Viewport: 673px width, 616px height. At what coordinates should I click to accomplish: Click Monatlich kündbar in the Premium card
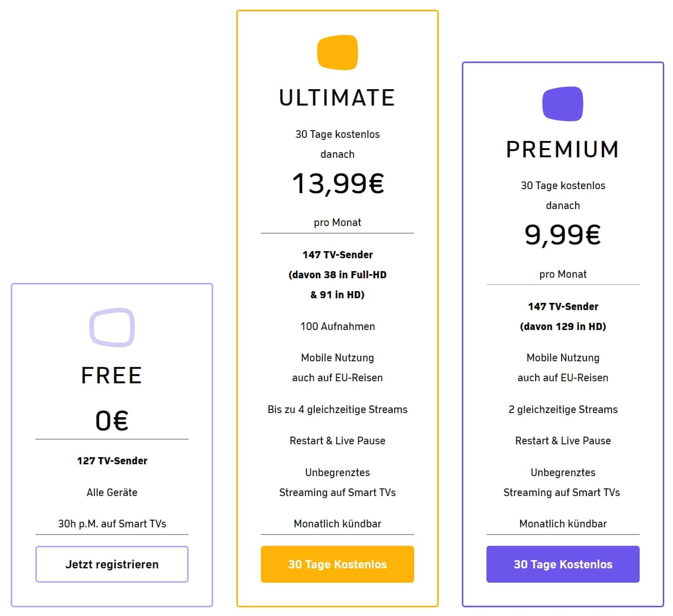563,524
